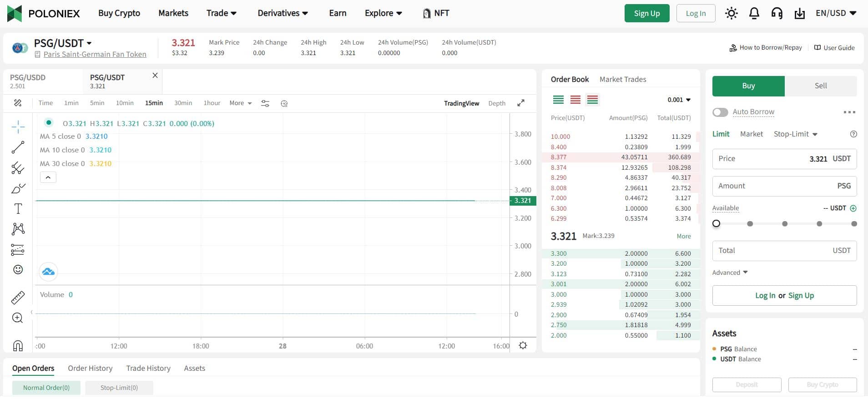Click the Log In header button
Viewport: 868px width, 399px height.
click(696, 13)
